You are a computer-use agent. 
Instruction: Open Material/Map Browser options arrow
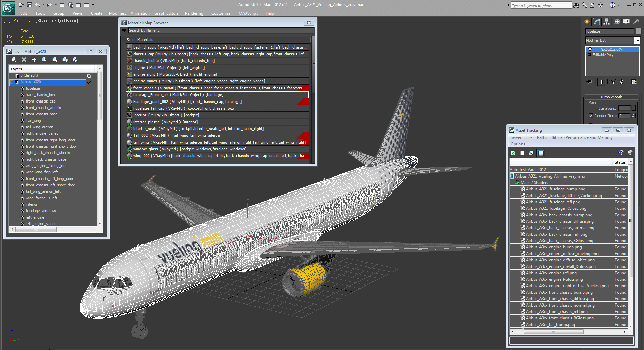124,31
